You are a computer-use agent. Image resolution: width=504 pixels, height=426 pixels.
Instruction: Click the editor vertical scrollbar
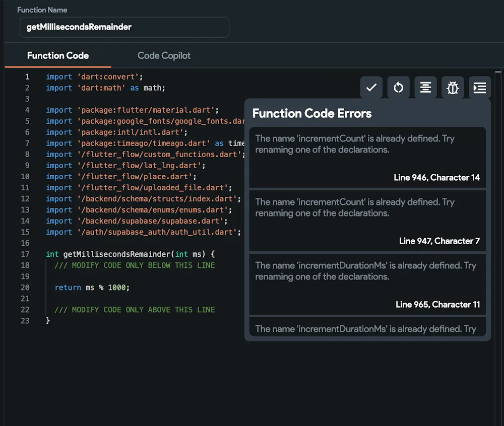click(x=498, y=248)
